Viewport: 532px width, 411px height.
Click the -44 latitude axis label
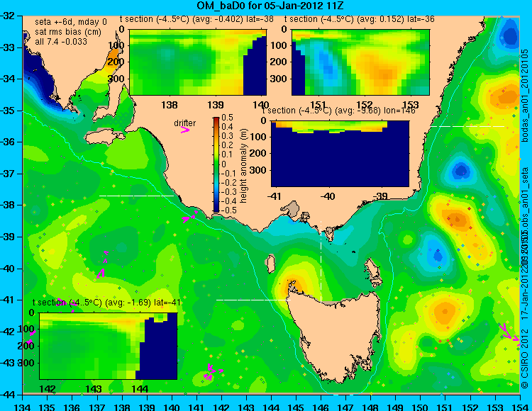click(9, 395)
